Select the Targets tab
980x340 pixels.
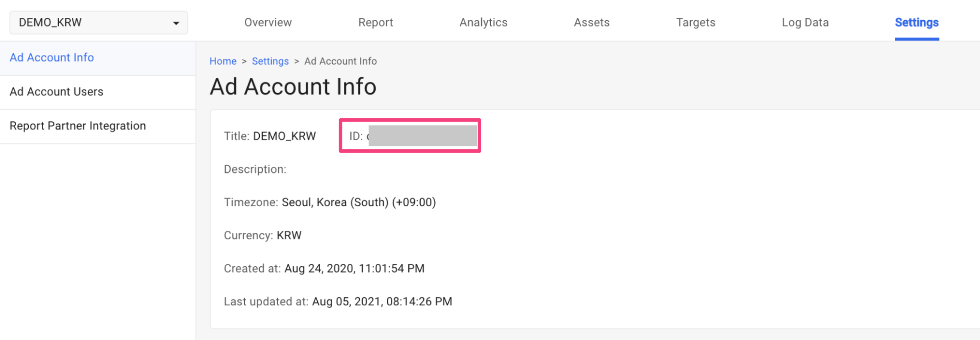click(x=696, y=22)
